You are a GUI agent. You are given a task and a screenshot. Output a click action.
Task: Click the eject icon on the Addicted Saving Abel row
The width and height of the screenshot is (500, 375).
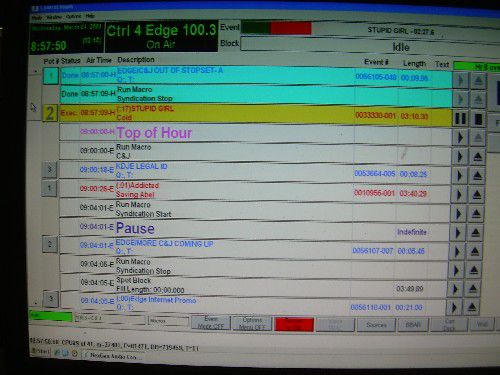point(477,194)
